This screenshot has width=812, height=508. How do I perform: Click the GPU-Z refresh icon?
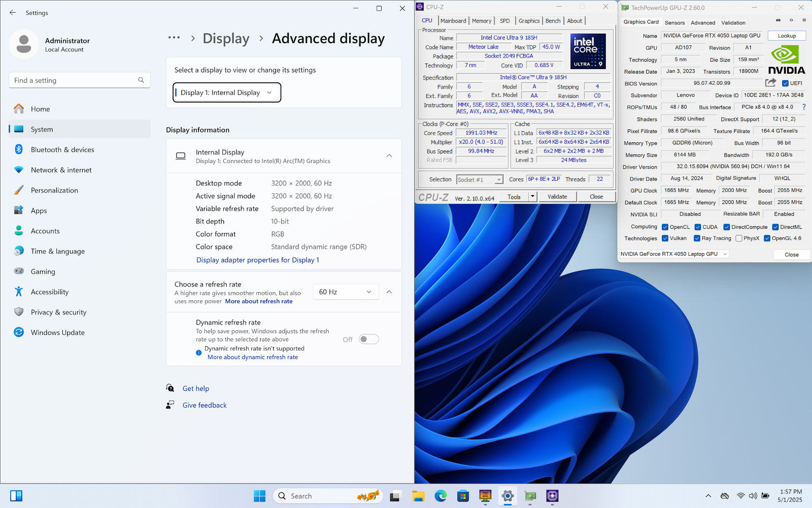coord(791,20)
